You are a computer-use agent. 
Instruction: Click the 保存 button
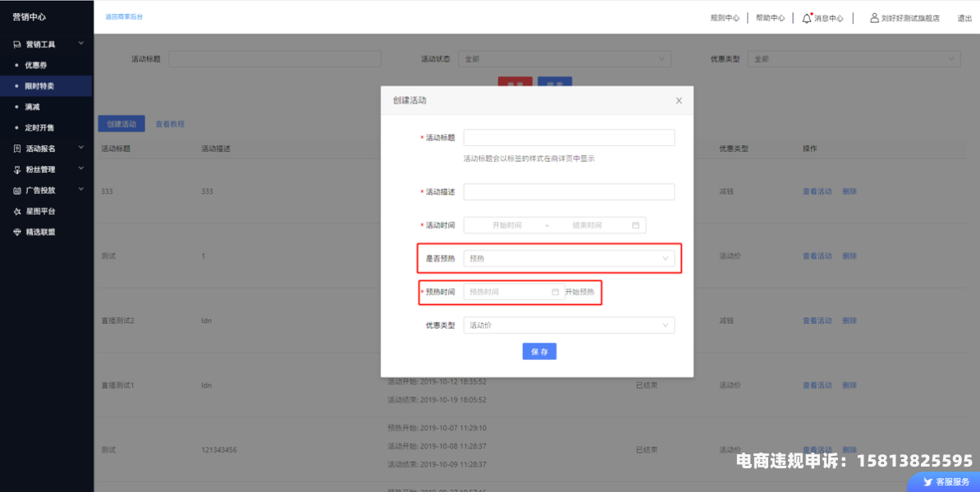click(x=539, y=352)
